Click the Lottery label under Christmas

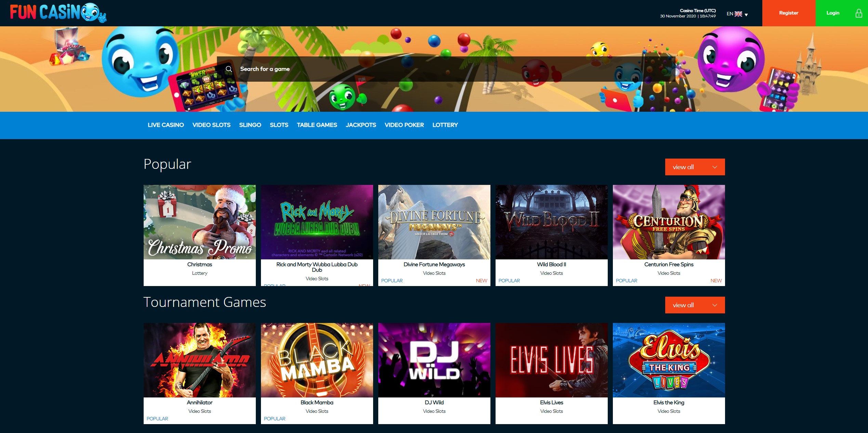point(200,273)
